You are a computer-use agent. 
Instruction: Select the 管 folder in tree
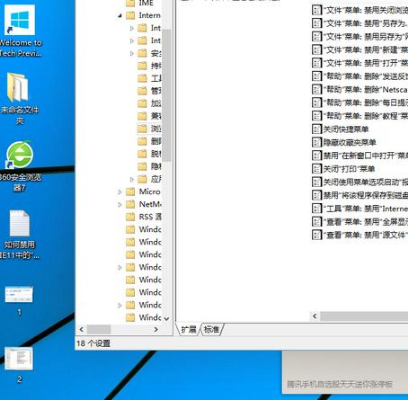tap(149, 91)
